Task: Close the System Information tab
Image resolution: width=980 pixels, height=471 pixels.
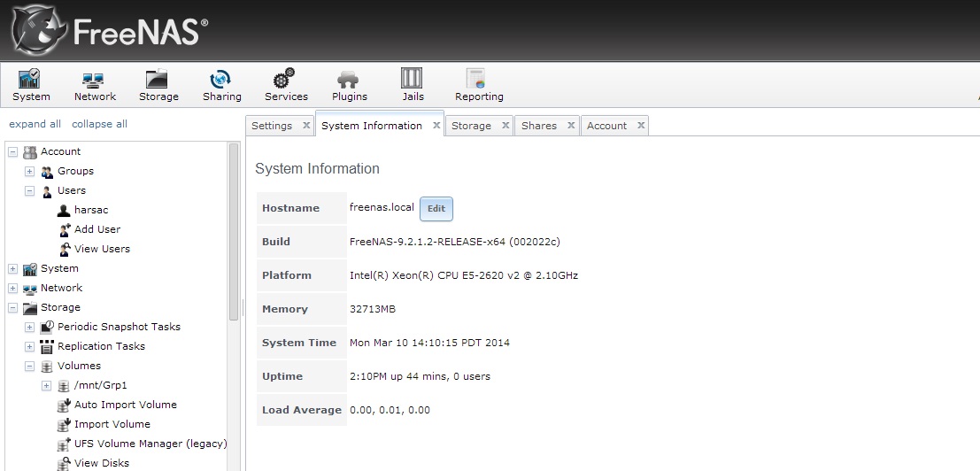Action: [x=436, y=125]
